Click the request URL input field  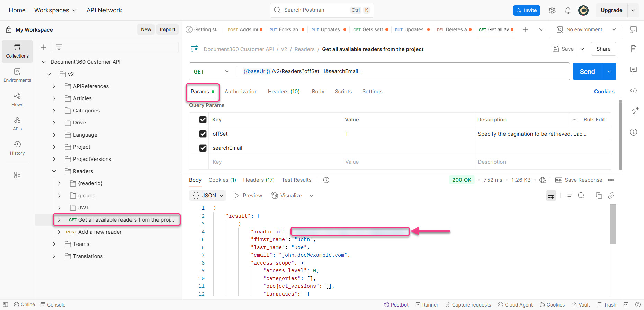pos(403,71)
